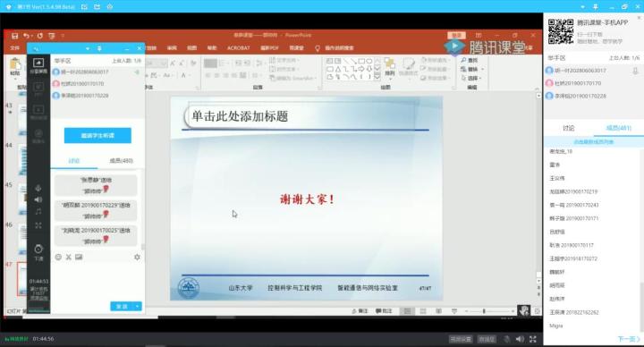
Task: Click the blue invite students button
Action: [x=97, y=136]
